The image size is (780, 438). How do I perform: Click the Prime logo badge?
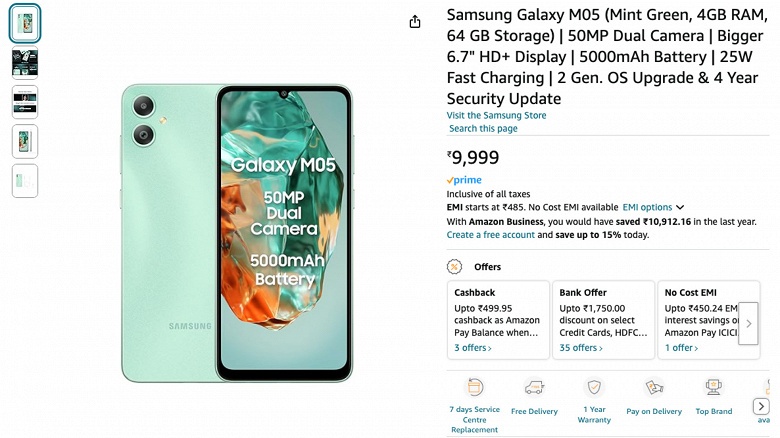(x=464, y=180)
